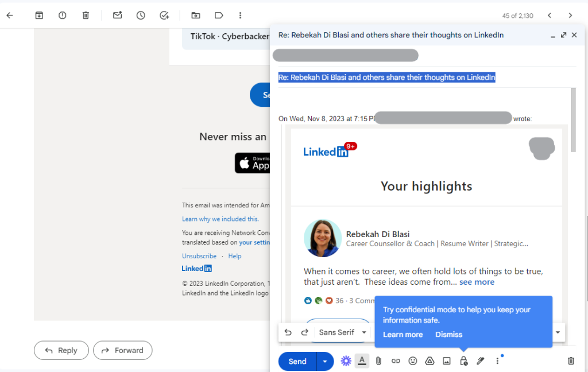
Task: Click the grey profile avatar in the quoted email
Action: click(x=541, y=149)
